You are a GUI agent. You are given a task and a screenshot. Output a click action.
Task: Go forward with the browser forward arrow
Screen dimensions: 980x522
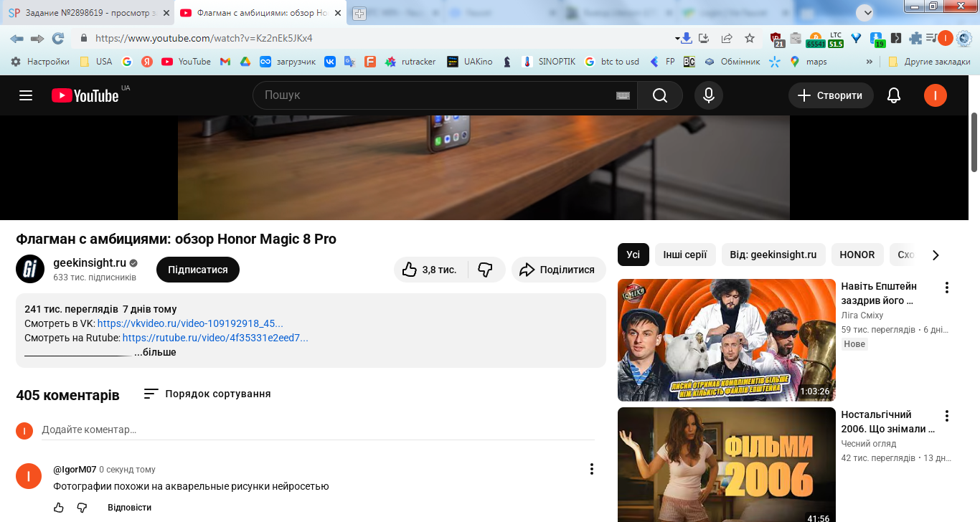(x=37, y=38)
